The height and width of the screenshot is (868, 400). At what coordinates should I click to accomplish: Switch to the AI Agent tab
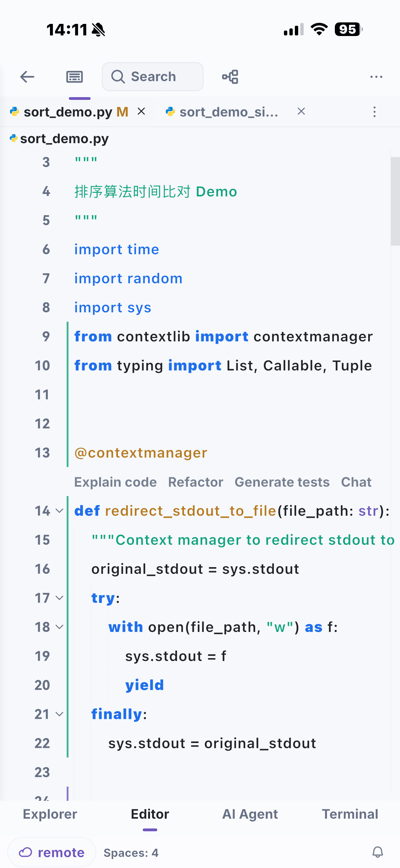[250, 814]
